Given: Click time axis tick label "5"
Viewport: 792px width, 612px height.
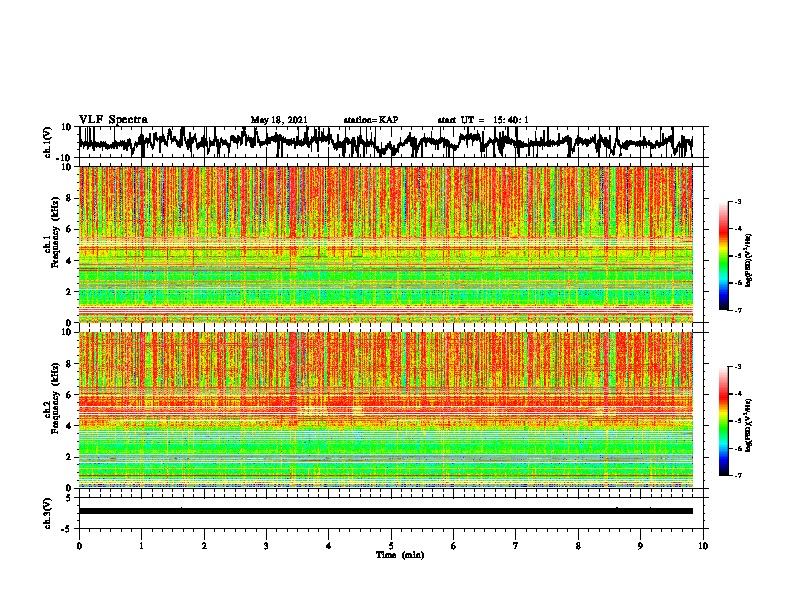Looking at the screenshot, I should (391, 546).
